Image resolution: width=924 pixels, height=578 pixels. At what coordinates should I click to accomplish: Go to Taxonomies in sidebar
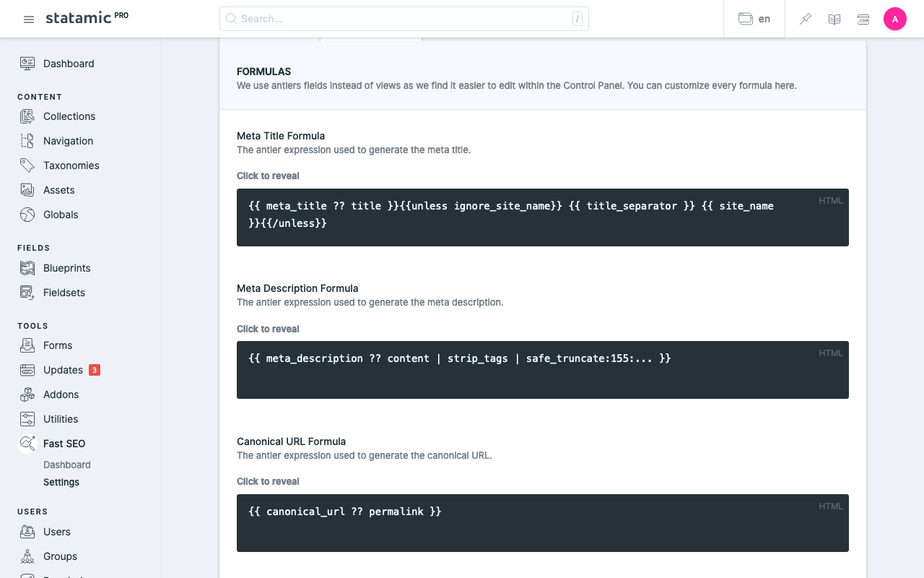tap(71, 165)
